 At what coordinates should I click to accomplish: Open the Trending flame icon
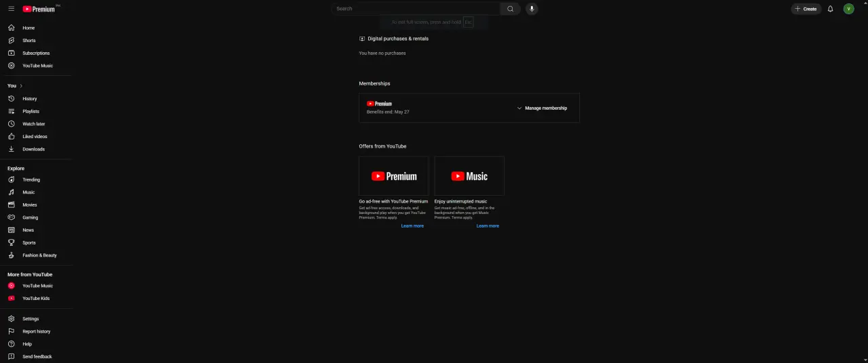pyautogui.click(x=11, y=179)
